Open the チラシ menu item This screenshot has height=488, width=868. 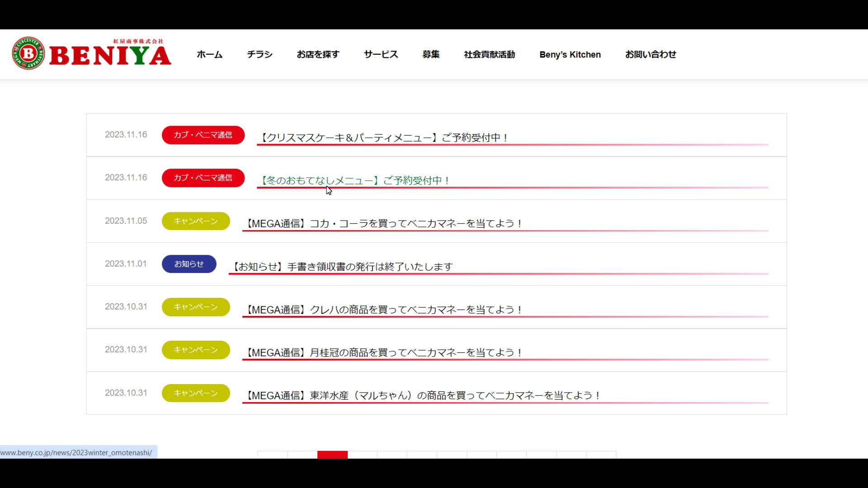pos(259,55)
